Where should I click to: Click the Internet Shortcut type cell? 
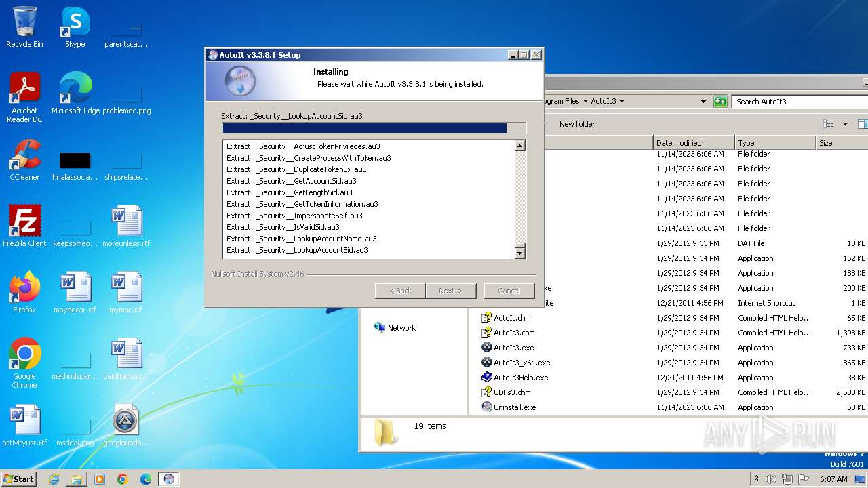[766, 303]
